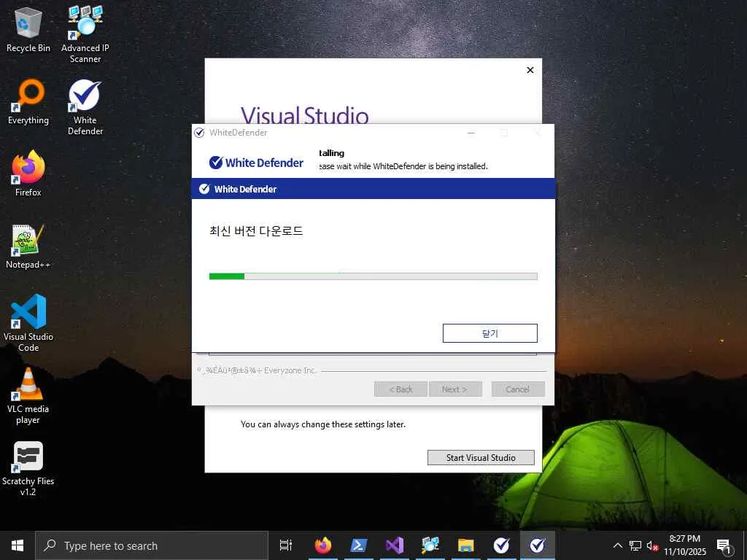Open VLC media player desktop shortcut

pos(28,396)
